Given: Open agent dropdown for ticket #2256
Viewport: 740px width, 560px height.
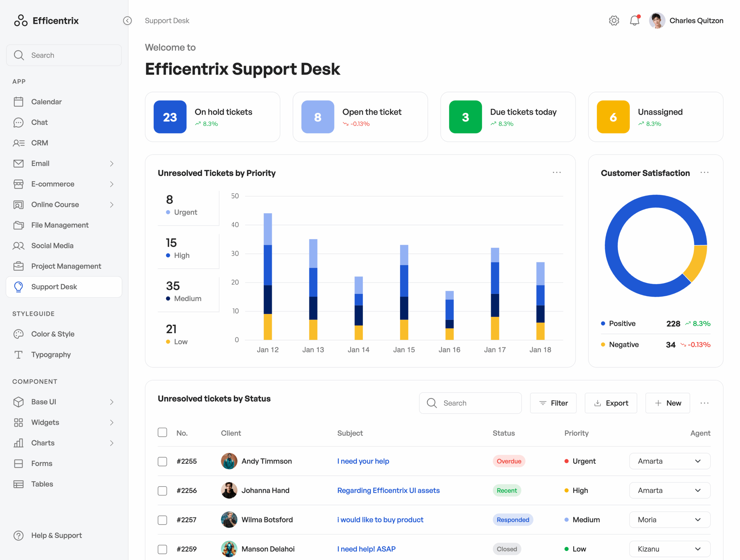Looking at the screenshot, I should (669, 490).
